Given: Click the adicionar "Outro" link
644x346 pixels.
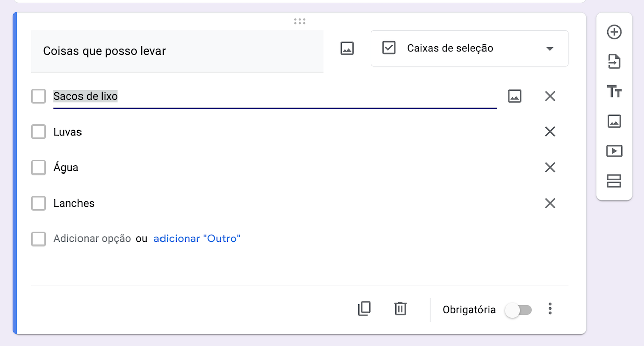Looking at the screenshot, I should pyautogui.click(x=197, y=239).
